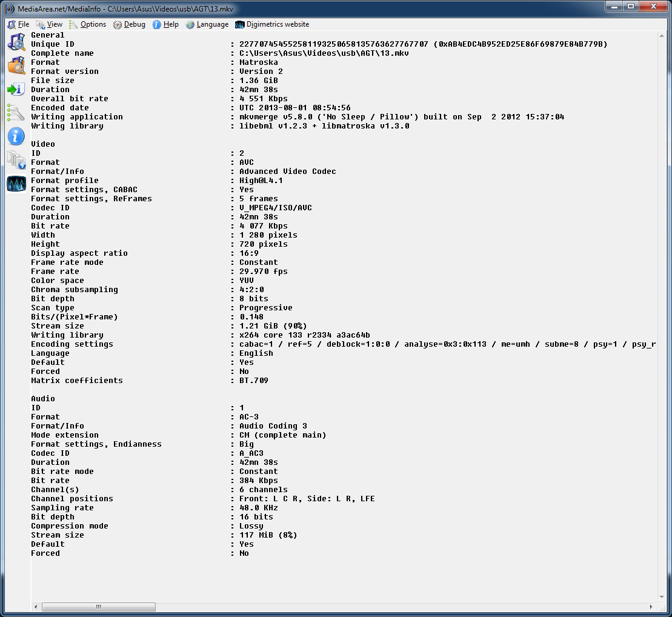Viewport: 672px width, 617px height.
Task: Click the BT.709 matrix coefficients value
Action: [254, 381]
